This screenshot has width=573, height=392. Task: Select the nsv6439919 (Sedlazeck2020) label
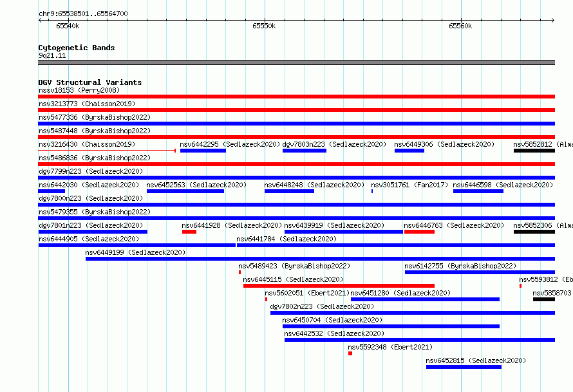tap(334, 225)
